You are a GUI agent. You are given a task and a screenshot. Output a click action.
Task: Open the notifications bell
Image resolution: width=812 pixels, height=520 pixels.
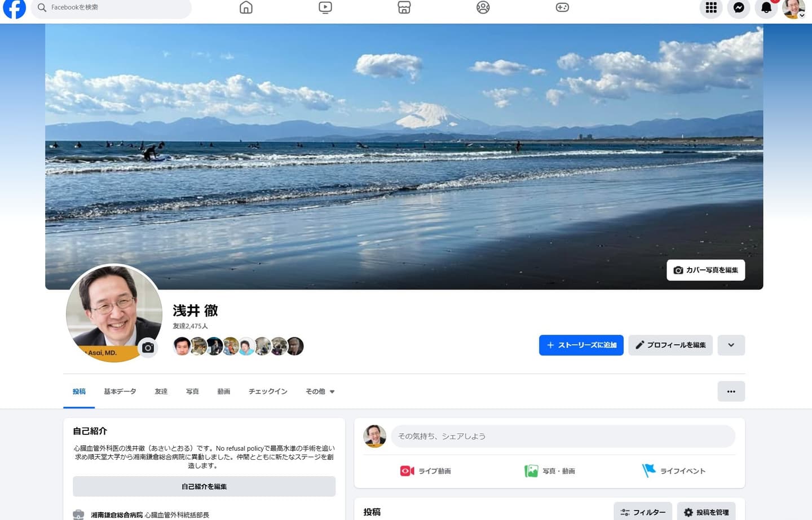pyautogui.click(x=766, y=8)
